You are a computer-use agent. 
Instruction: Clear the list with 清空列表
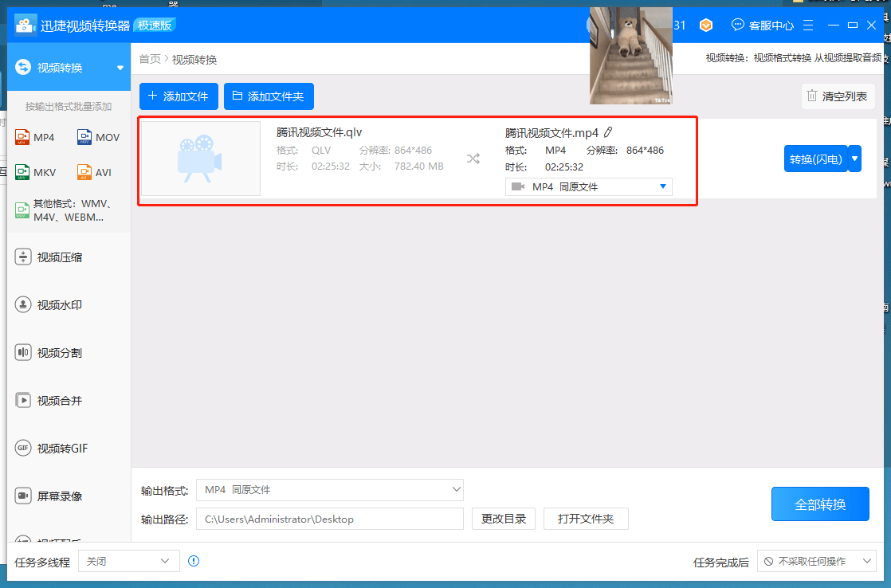[838, 96]
